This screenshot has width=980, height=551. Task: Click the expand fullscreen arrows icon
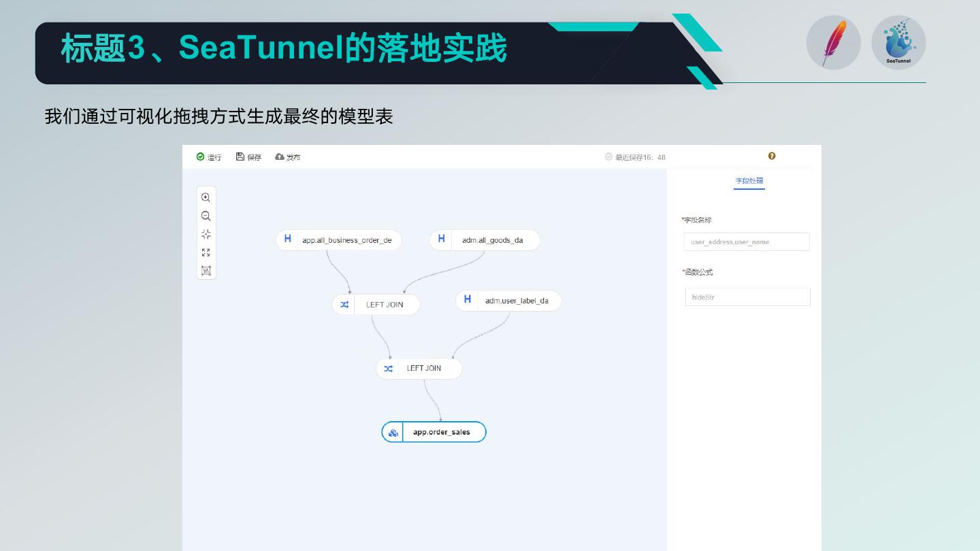(x=206, y=252)
